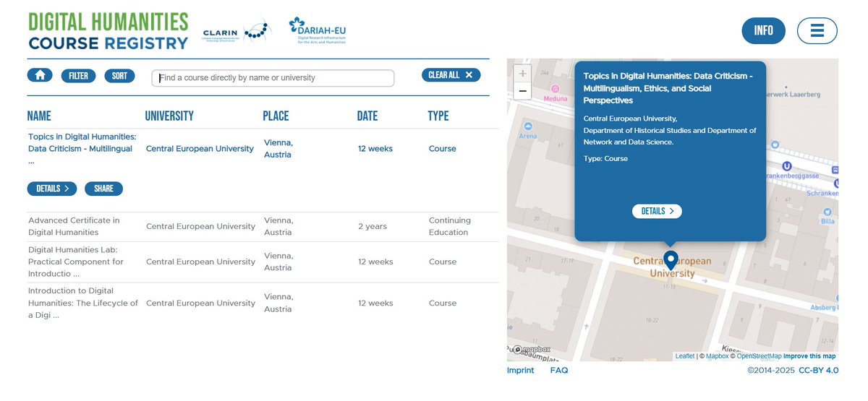Viewport: 868px width, 401px height.
Task: Sort by the DATE column header
Action: click(369, 116)
